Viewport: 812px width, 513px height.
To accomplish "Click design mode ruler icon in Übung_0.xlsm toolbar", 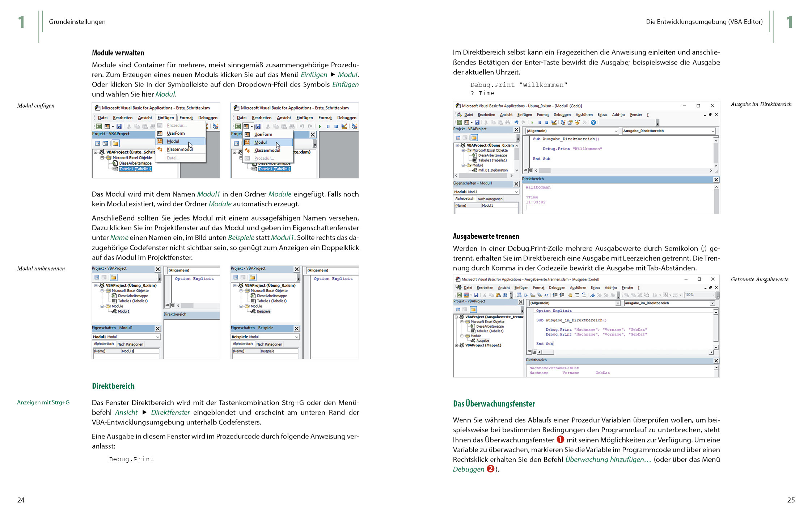I will click(554, 122).
